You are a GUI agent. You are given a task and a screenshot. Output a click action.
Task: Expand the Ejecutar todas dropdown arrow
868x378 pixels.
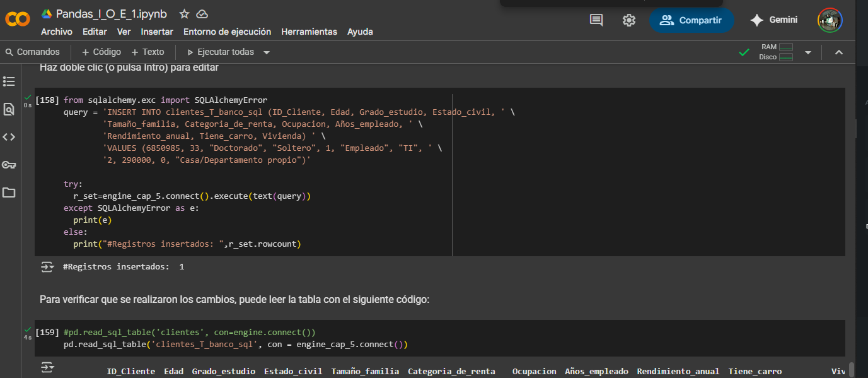267,52
